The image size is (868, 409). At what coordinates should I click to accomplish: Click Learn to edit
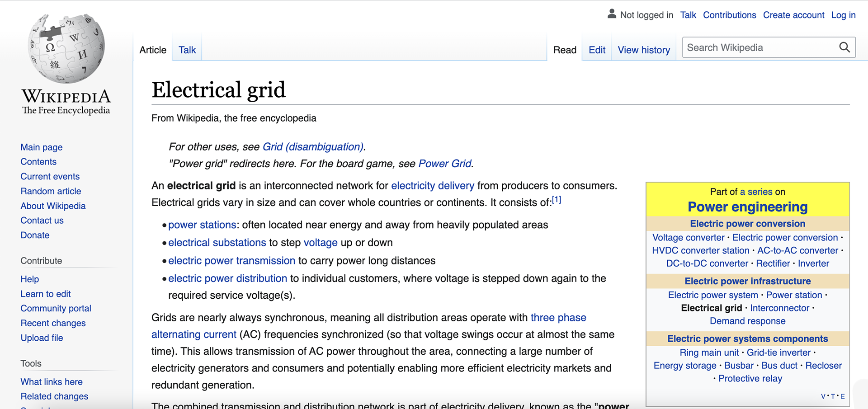(46, 294)
